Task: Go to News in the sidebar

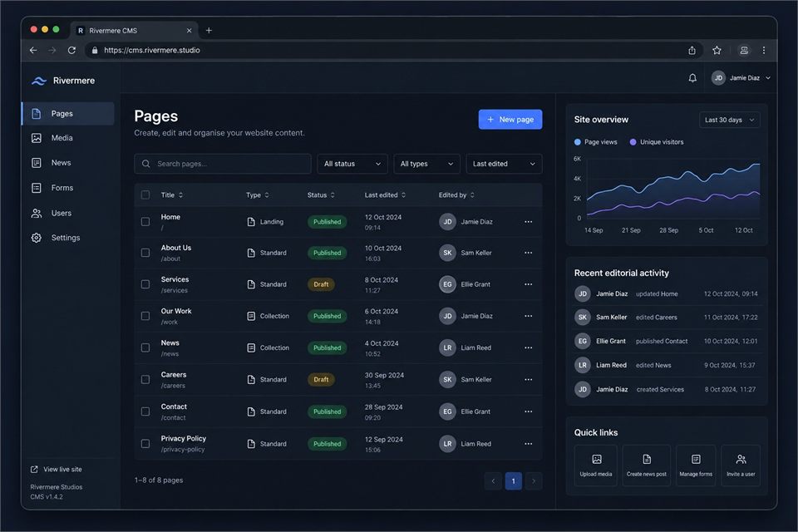Action: coord(67,163)
